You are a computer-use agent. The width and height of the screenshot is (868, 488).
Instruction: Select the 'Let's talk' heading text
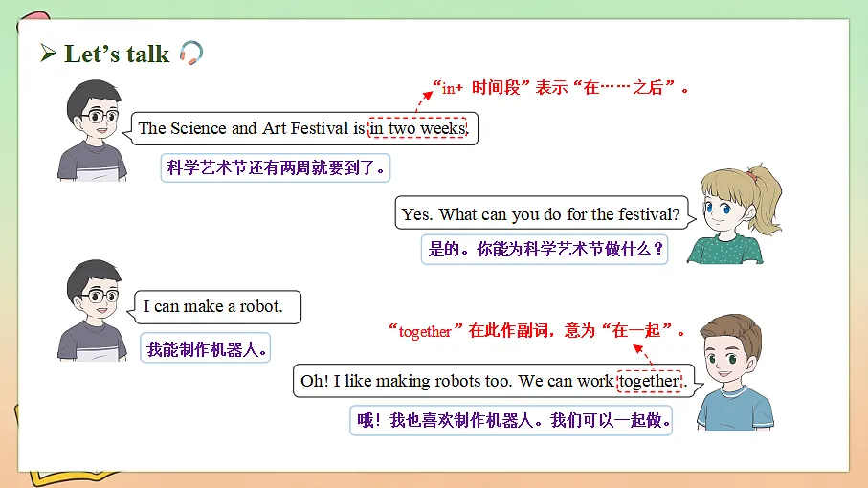(x=117, y=55)
